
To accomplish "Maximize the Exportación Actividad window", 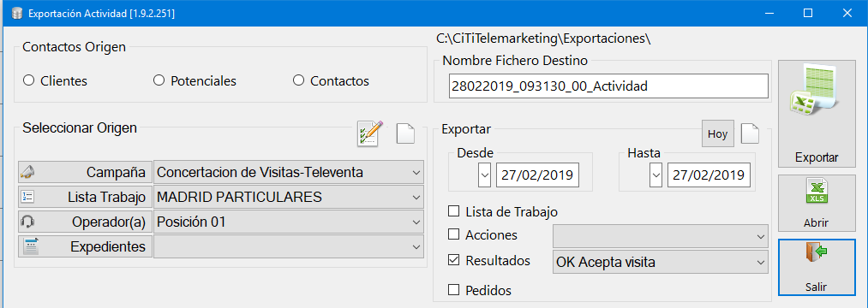I will (x=808, y=14).
